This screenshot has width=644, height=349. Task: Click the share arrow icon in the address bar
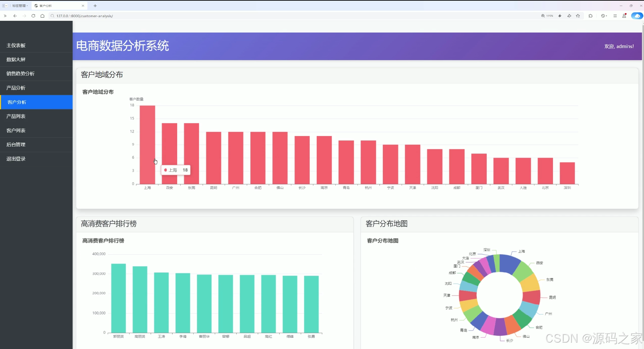point(569,16)
